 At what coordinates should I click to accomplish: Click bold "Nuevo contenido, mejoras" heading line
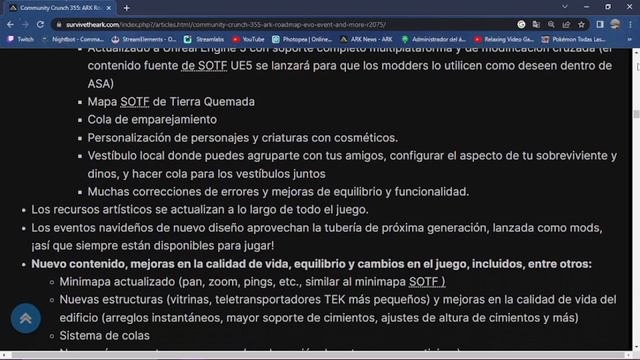[x=311, y=264]
